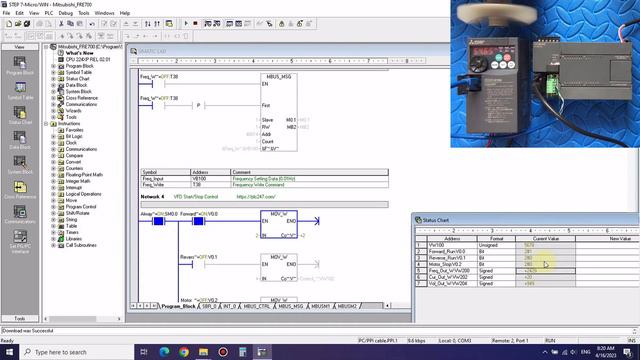640x360 pixels.
Task: Click the New Value cell for VW100
Action: (607, 245)
